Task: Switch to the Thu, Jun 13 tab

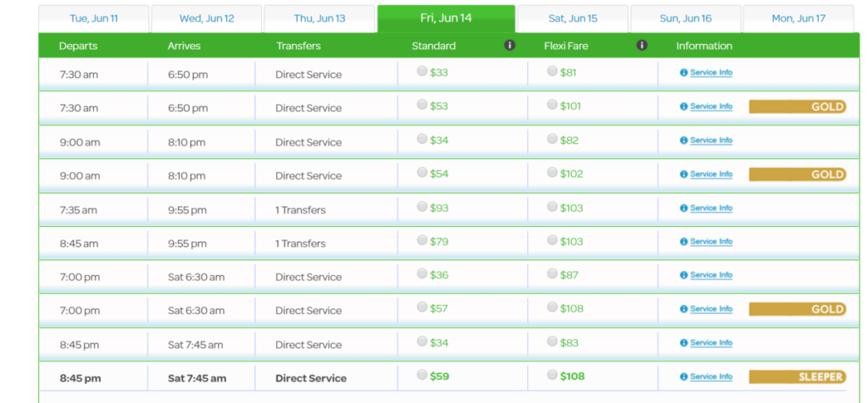Action: (319, 19)
